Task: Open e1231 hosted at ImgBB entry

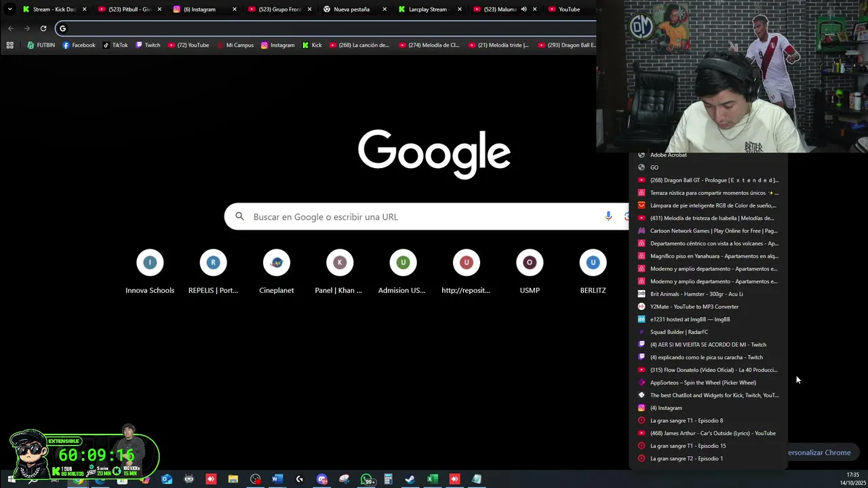Action: tap(709, 319)
